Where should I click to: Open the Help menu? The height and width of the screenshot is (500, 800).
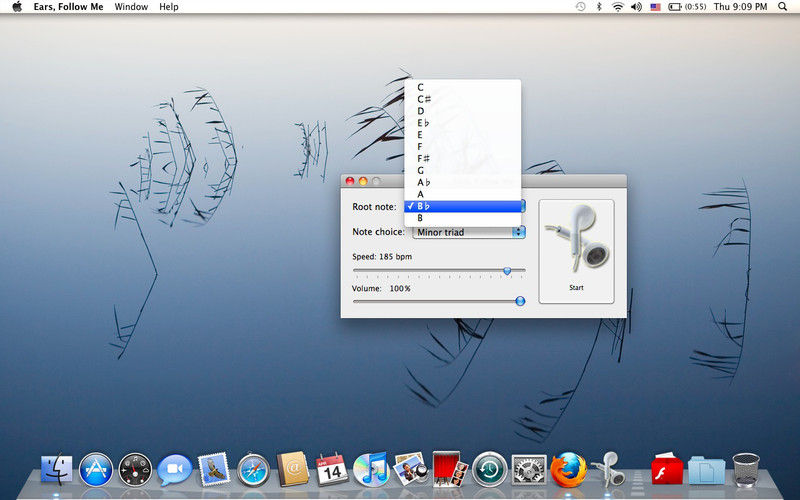pos(169,7)
